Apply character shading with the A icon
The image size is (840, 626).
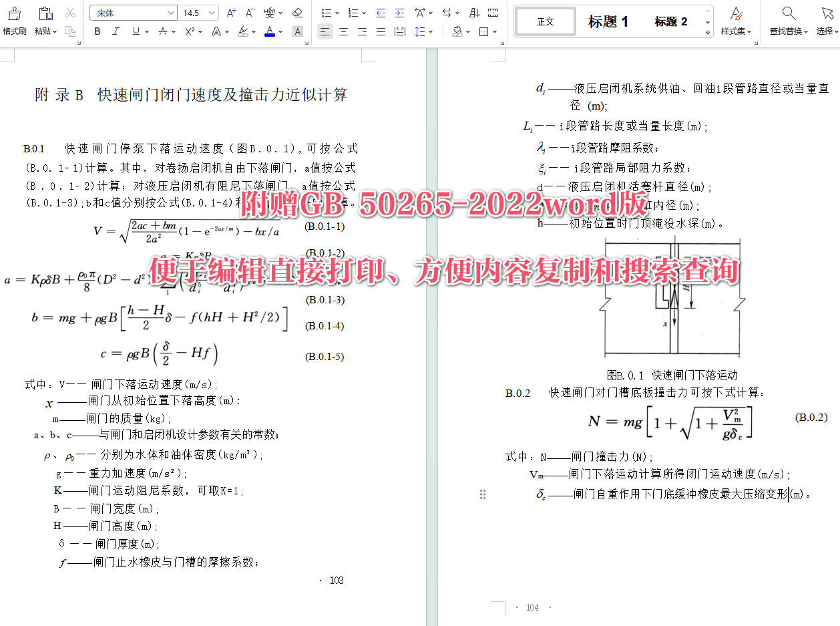[298, 31]
